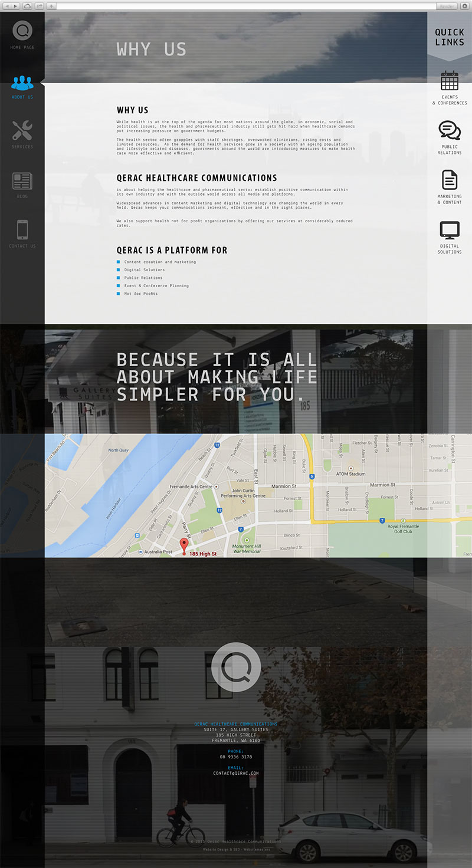Click Not for Profits bullet

coord(141,294)
